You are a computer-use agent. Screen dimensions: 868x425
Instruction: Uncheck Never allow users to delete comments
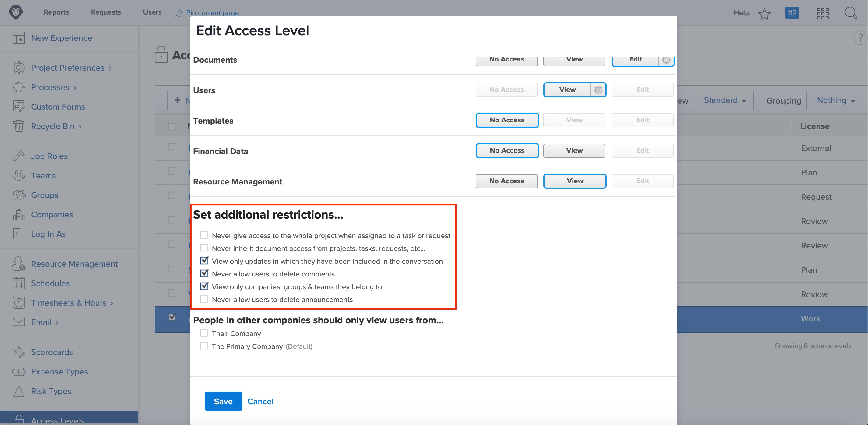click(x=204, y=273)
